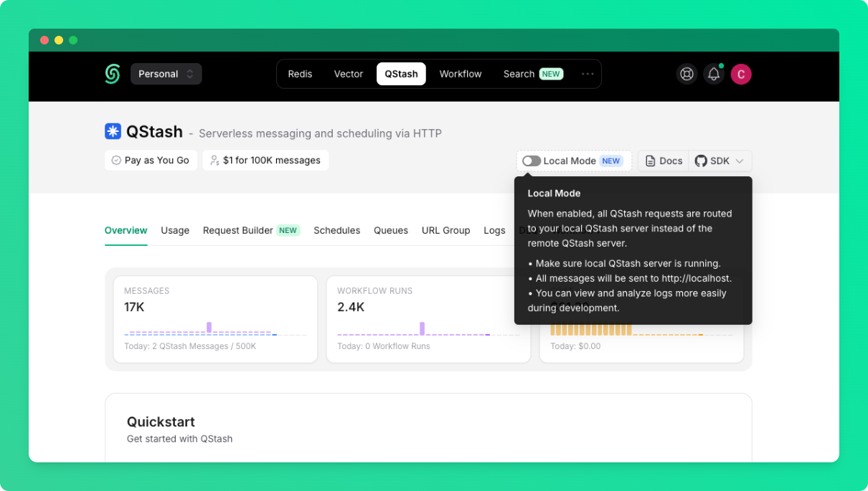Open the Queues tab
Viewport: 868px width, 491px height.
pos(391,230)
